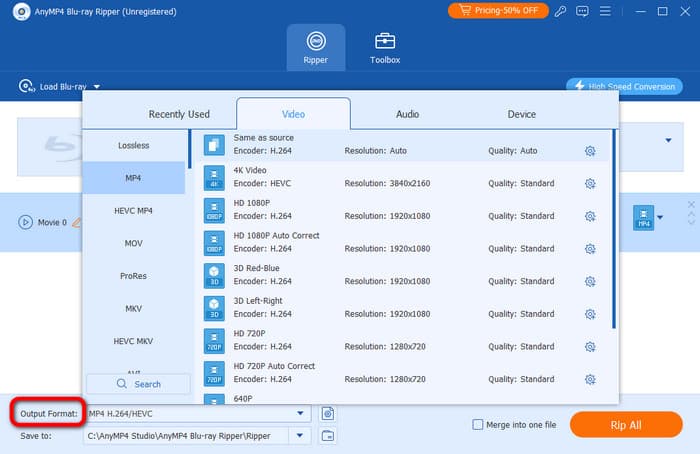Switch to the Device tab
The height and width of the screenshot is (454, 700).
521,114
